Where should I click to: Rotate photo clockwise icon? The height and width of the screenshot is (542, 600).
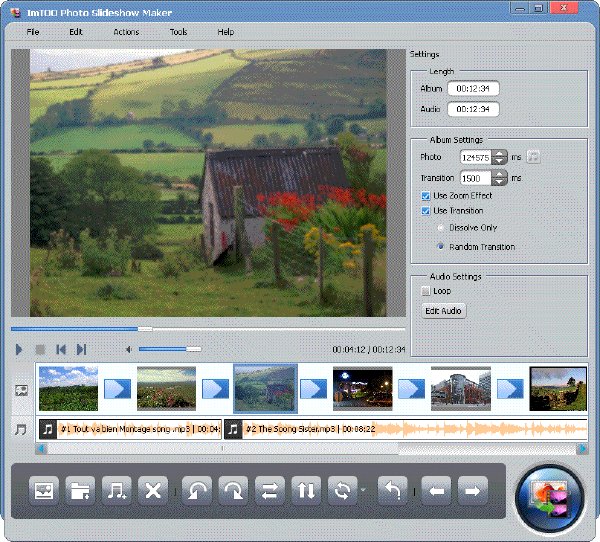pyautogui.click(x=233, y=490)
